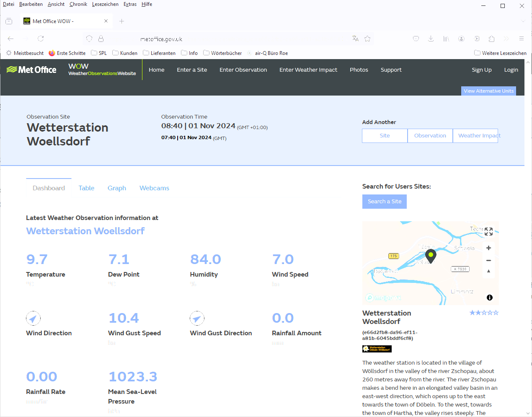Image resolution: width=532 pixels, height=417 pixels.
Task: Click the Search a Site button
Action: click(x=384, y=202)
